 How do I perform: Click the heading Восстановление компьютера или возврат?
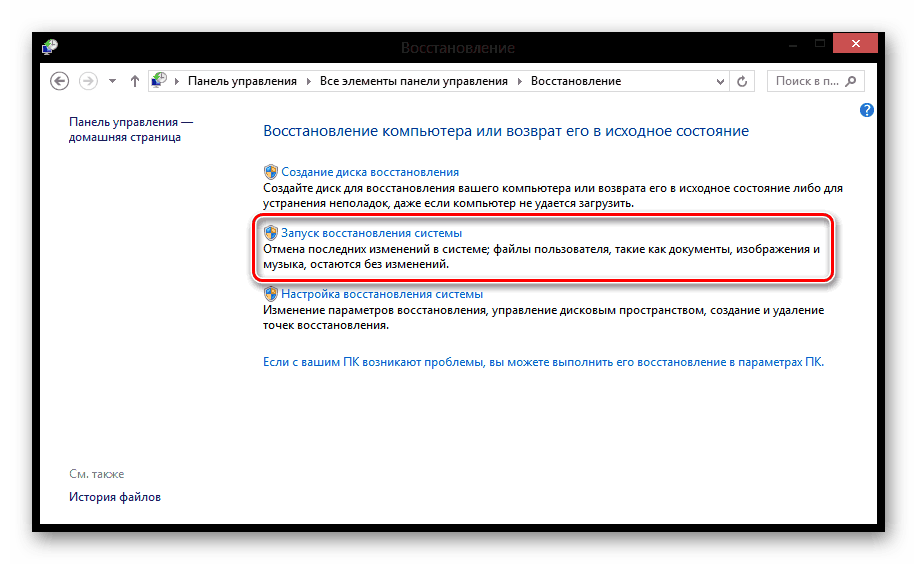point(506,131)
